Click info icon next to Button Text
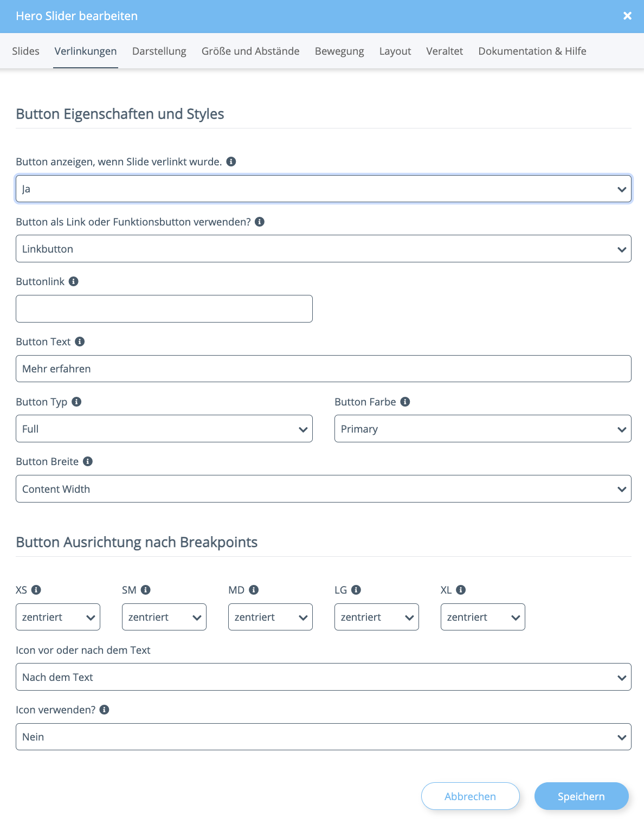 coord(80,342)
